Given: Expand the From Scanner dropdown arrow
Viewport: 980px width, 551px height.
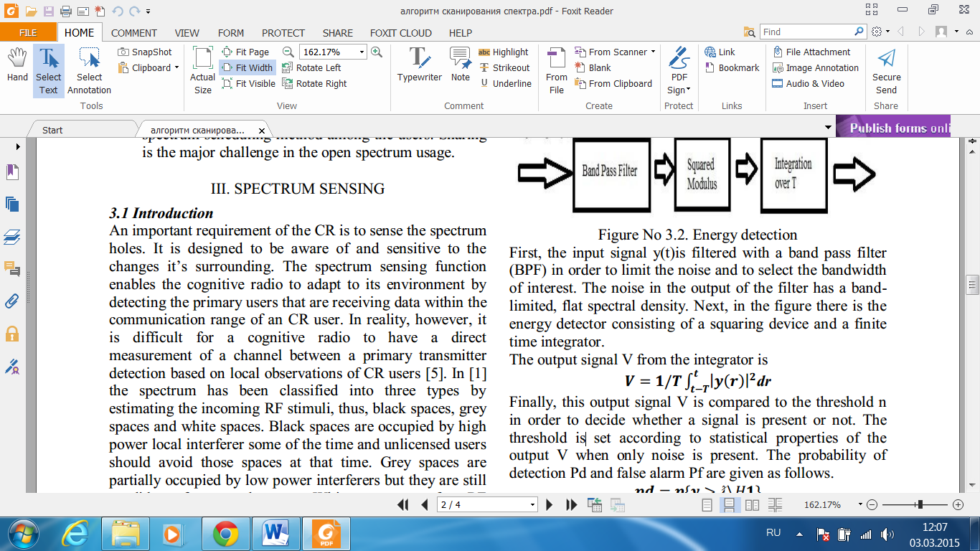Looking at the screenshot, I should tap(654, 52).
